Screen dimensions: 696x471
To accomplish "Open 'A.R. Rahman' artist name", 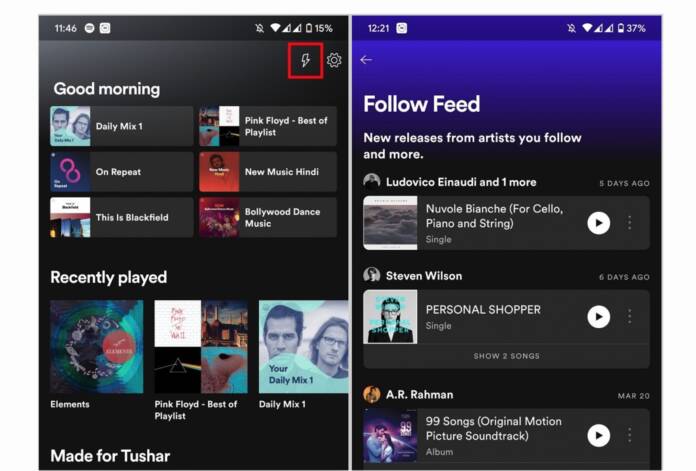I will point(419,395).
